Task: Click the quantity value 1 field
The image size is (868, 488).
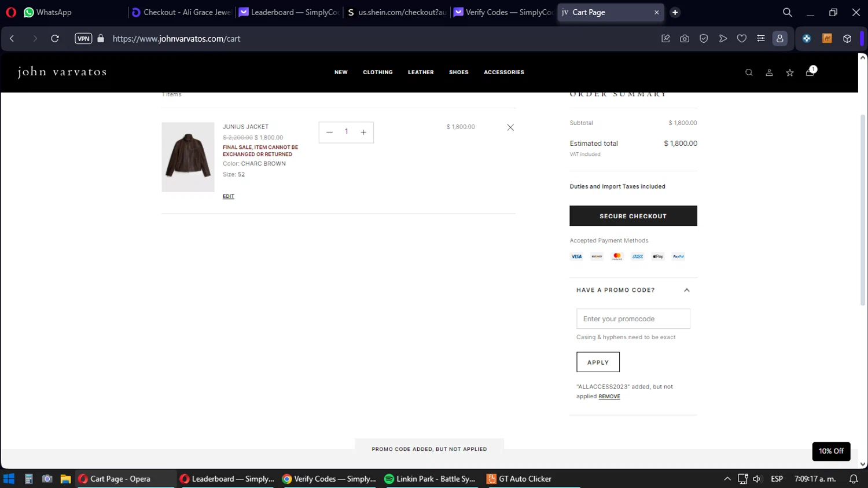Action: 347,132
